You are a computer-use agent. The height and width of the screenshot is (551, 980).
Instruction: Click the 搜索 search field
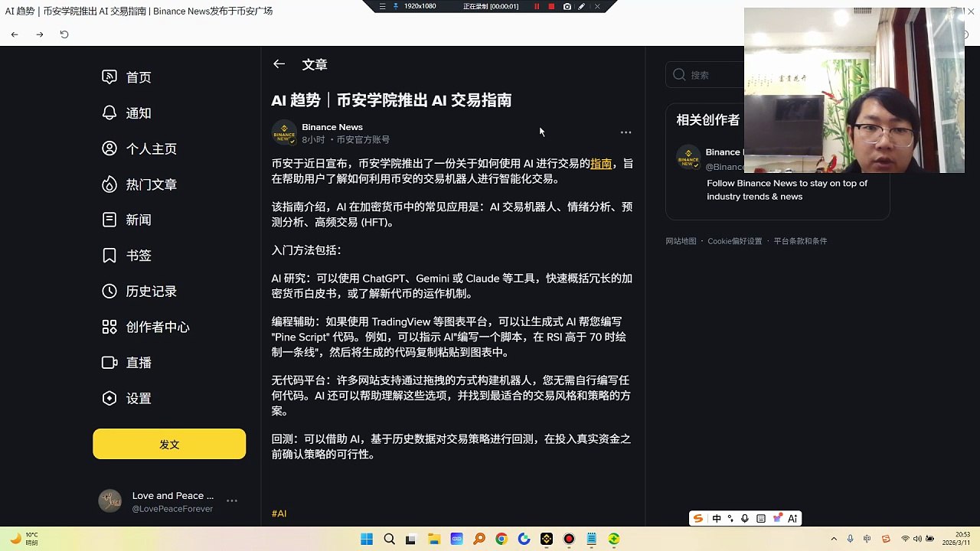pos(704,75)
